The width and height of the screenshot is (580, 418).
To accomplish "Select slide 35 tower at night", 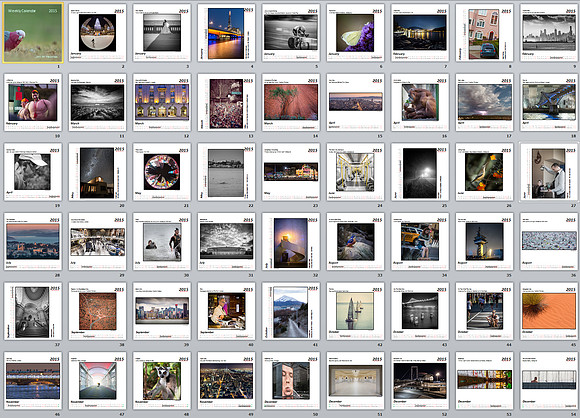I will pyautogui.click(x=484, y=242).
